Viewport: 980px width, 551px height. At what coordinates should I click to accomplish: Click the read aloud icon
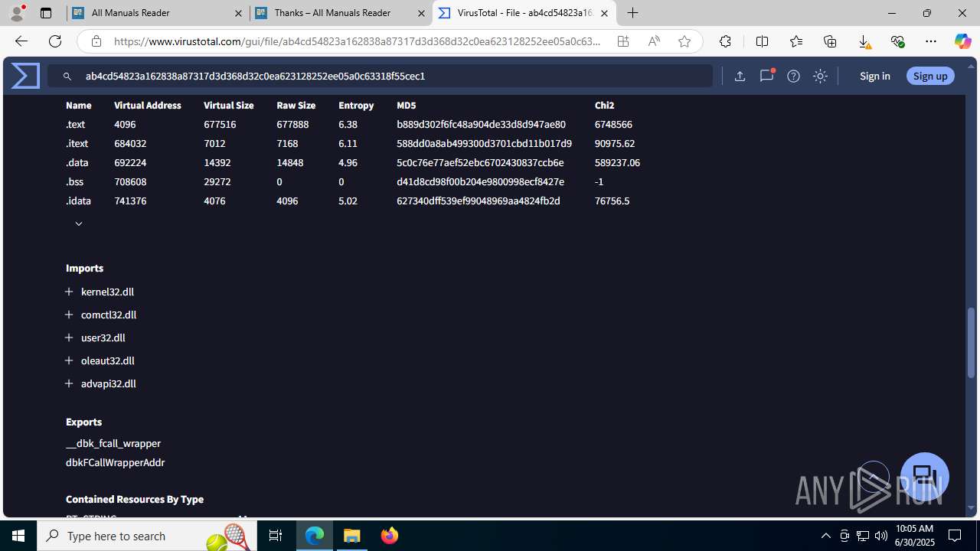654,41
